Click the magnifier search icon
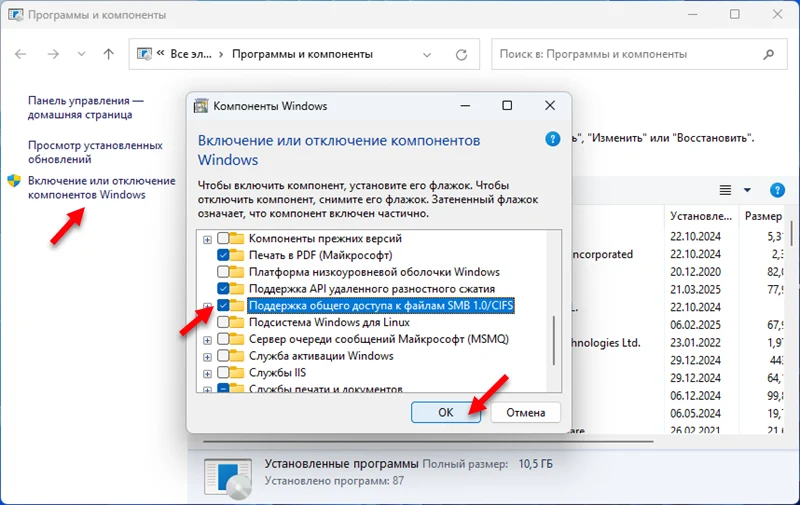Screen dimensions: 800x505 [x=769, y=54]
